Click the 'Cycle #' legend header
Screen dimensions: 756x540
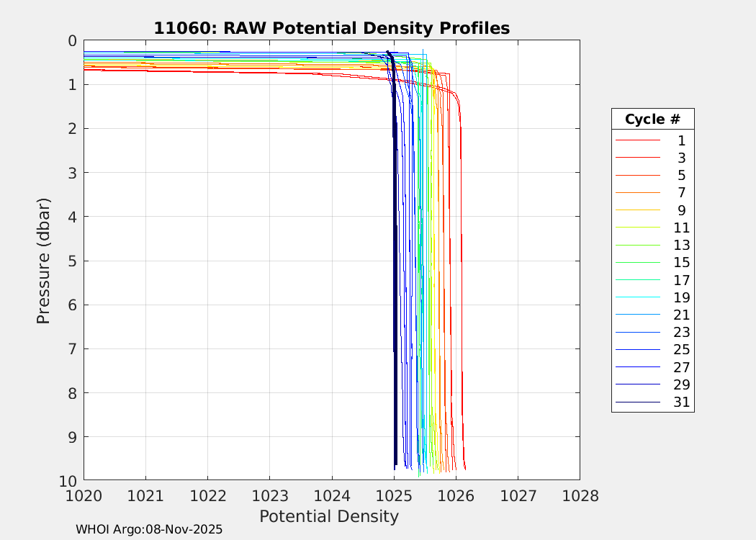(652, 120)
